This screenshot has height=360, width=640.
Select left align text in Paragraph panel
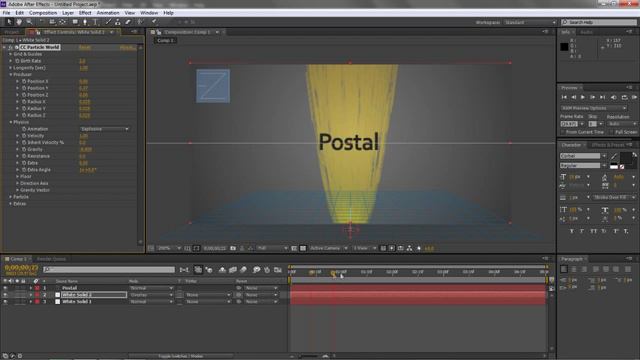[x=564, y=269]
